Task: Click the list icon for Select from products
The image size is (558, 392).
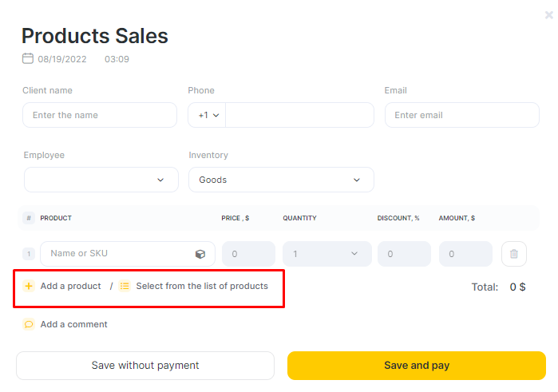Action: point(125,286)
